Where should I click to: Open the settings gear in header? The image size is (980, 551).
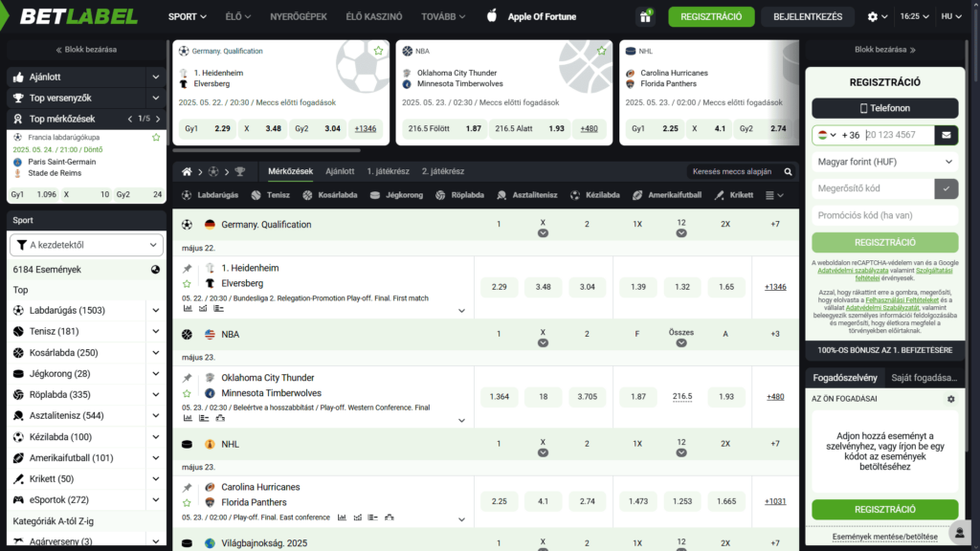coord(872,16)
